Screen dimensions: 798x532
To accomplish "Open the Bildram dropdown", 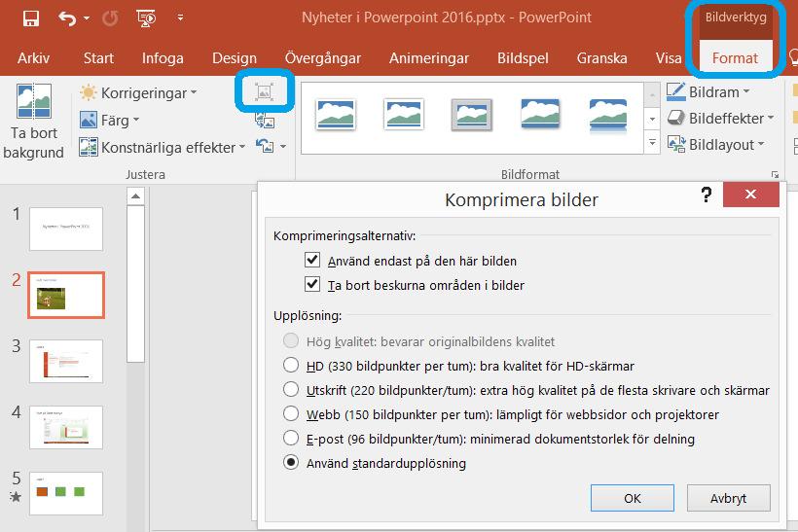I will [708, 92].
